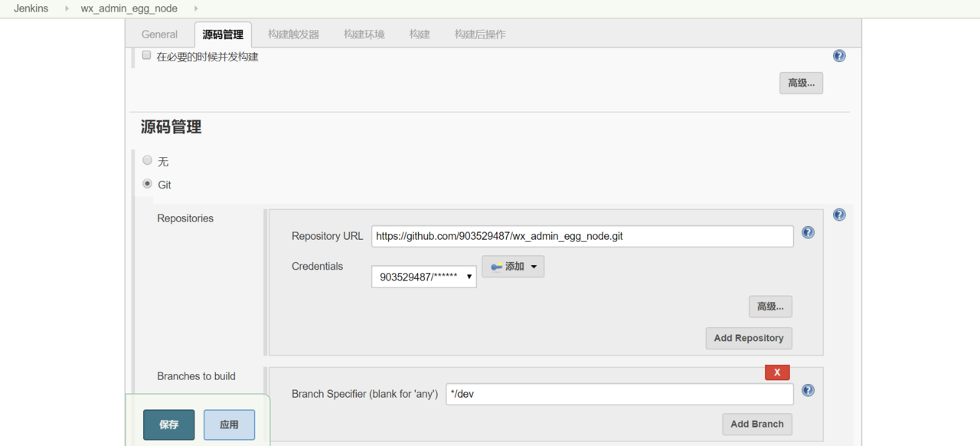Click breadcrumb arrow after wx_admin_egg_node

[x=196, y=8]
